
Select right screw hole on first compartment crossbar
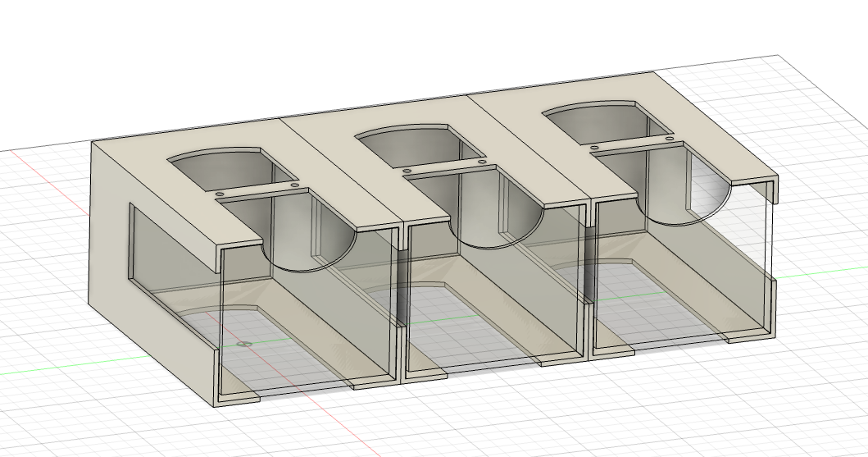294,185
